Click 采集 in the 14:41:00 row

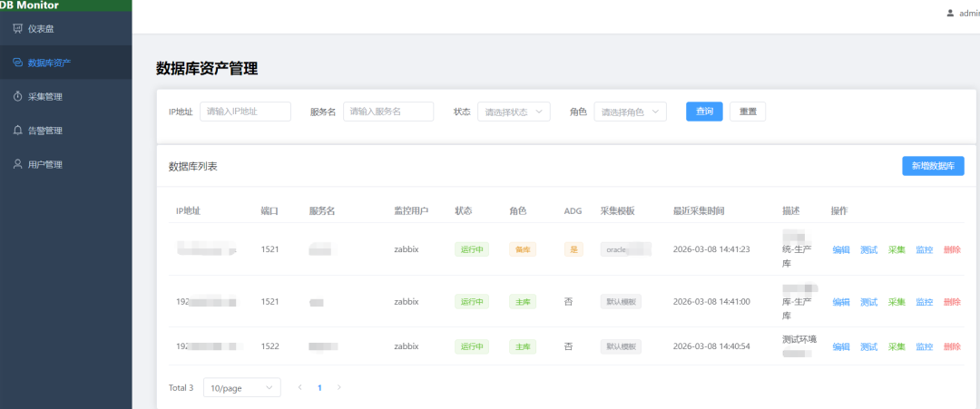(x=897, y=302)
